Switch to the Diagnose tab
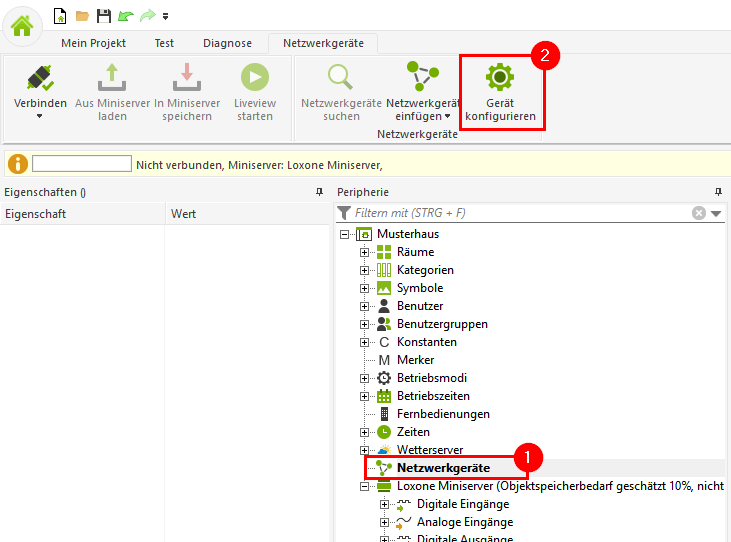This screenshot has width=731, height=542. pos(227,43)
